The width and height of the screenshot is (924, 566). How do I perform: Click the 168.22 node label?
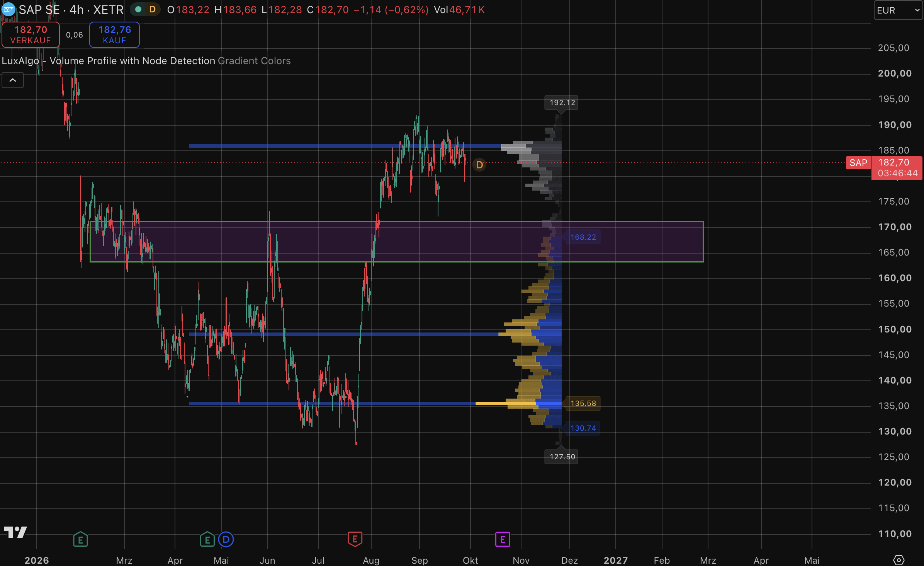tap(583, 237)
